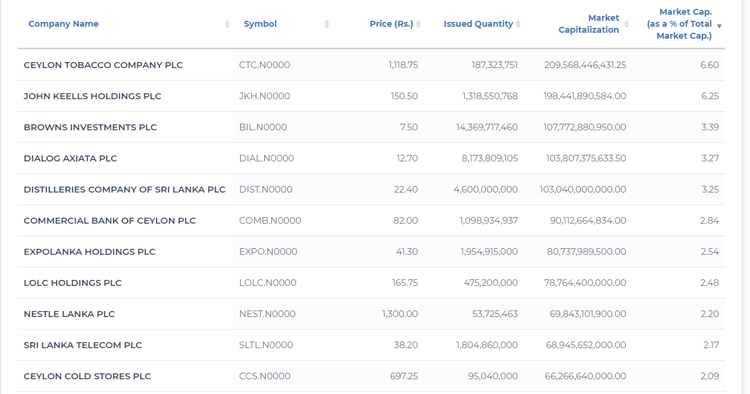The height and width of the screenshot is (394, 750).
Task: Open Commercial Bank of Ceylon PLC
Action: coord(110,220)
